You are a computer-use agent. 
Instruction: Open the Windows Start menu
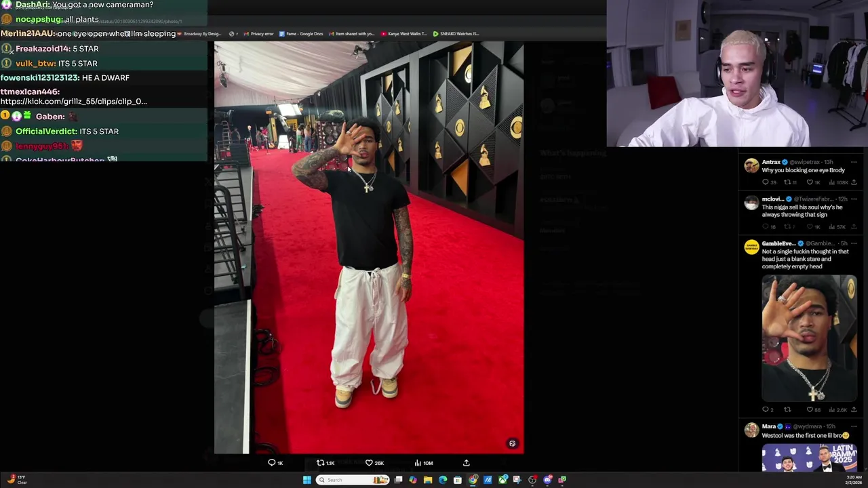coord(307,480)
